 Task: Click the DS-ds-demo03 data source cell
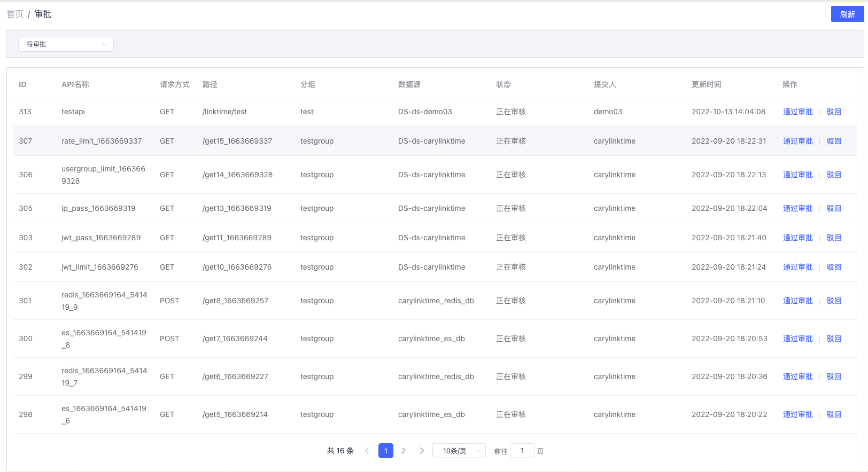(x=425, y=112)
